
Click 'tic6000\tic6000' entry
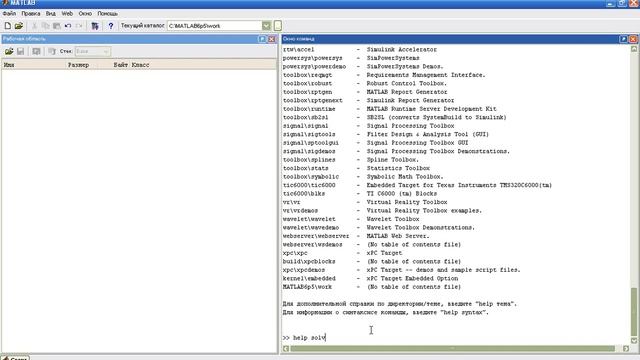(309, 185)
